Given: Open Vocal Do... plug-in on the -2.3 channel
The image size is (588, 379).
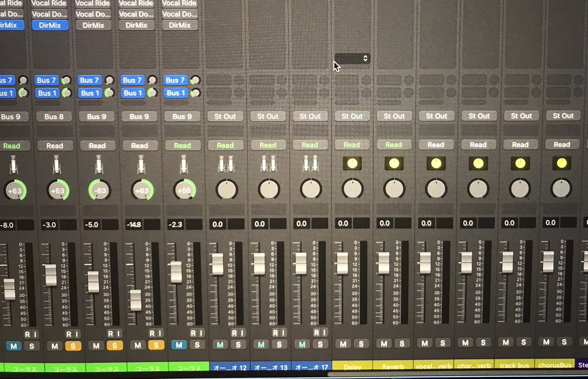Looking at the screenshot, I should (179, 14).
